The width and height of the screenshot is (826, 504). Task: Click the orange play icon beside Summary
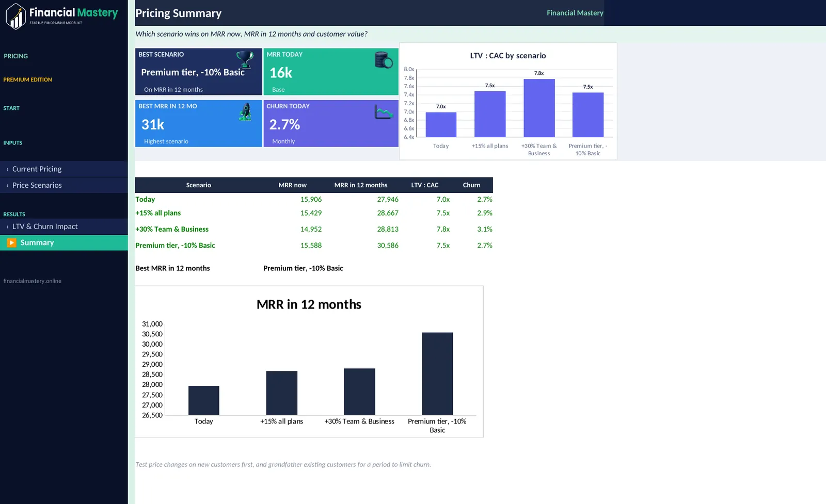coord(11,242)
